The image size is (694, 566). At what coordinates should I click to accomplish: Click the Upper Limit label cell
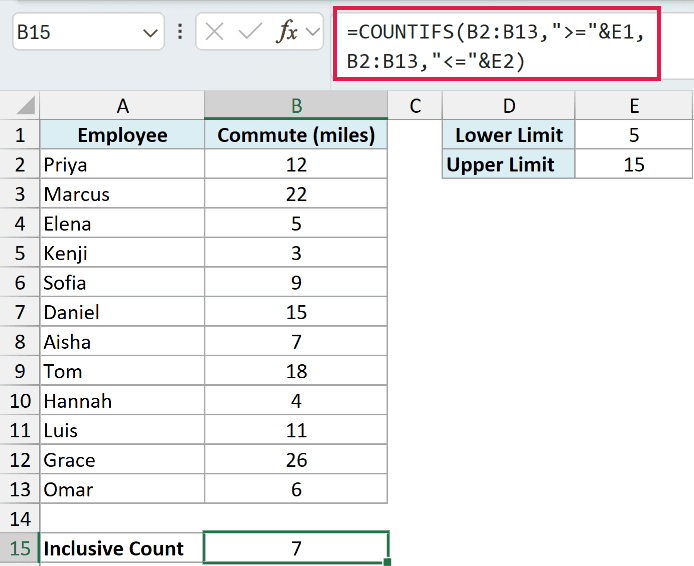[x=509, y=164]
